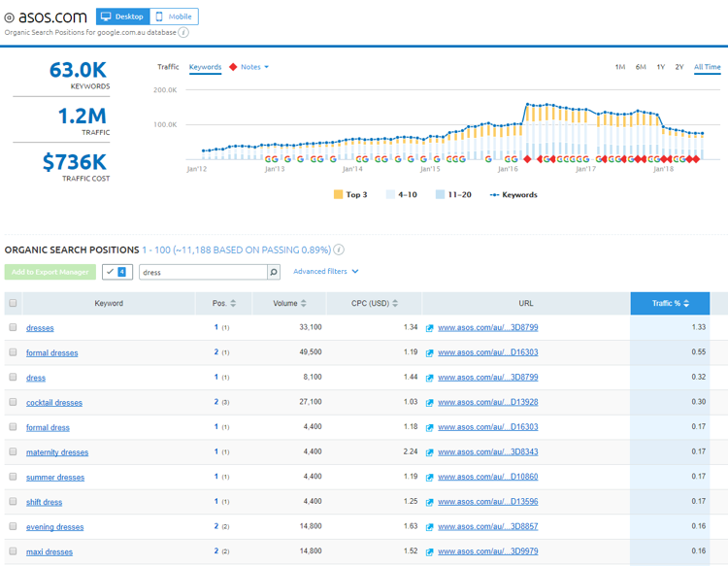Open external link icon for summer dresses
Screen dimensions: 728x566
[x=429, y=478]
